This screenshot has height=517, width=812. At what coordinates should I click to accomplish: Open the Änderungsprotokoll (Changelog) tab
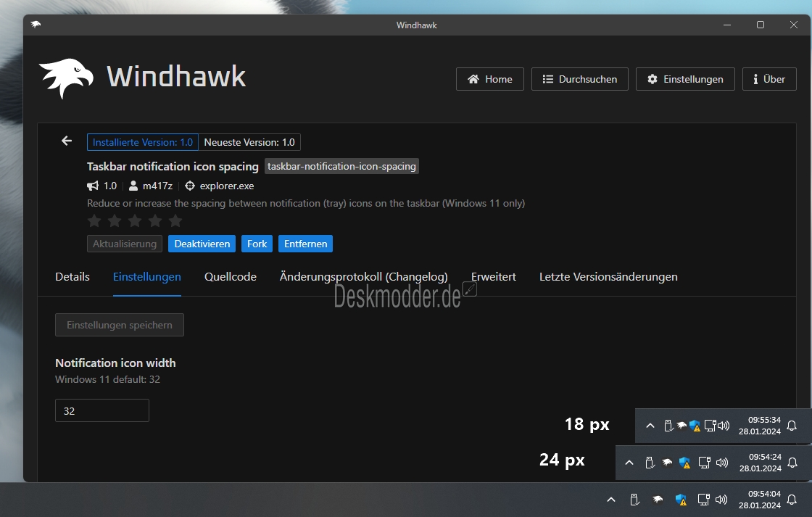pyautogui.click(x=363, y=277)
